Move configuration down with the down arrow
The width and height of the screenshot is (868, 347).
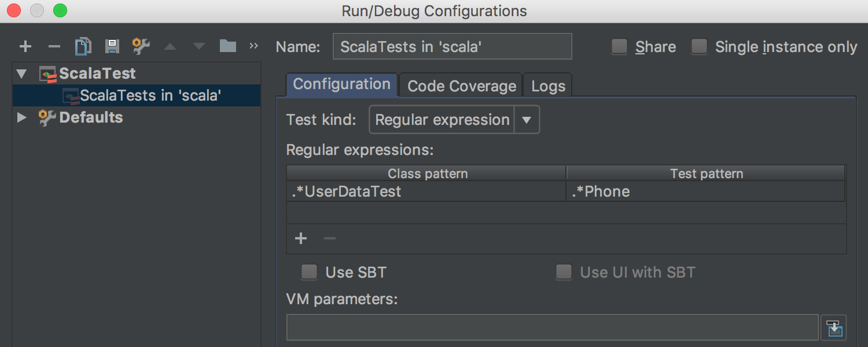(198, 46)
